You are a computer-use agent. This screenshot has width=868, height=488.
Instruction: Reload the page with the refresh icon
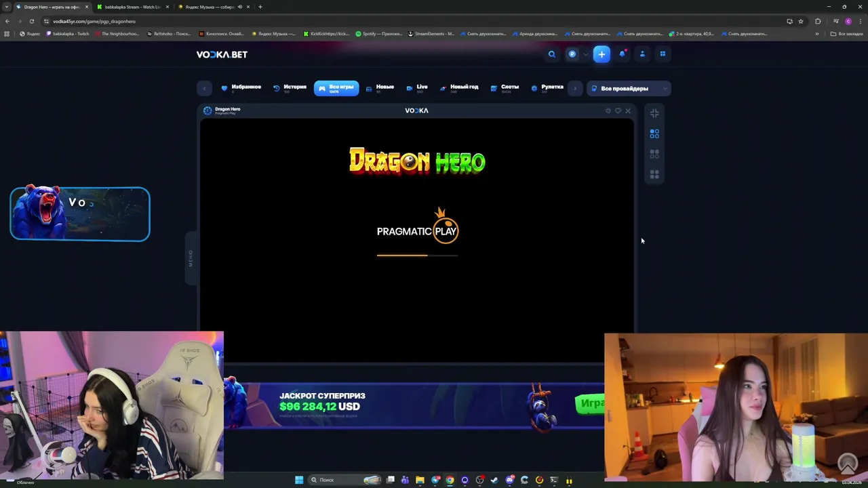(x=32, y=21)
